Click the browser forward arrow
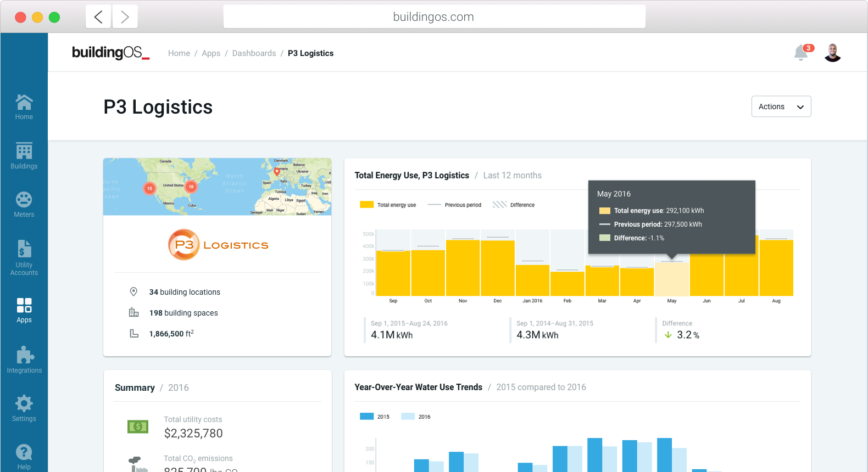The image size is (868, 472). point(125,17)
